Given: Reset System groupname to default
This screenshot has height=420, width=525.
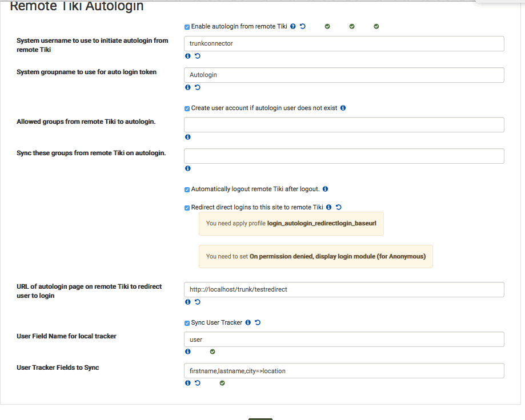Looking at the screenshot, I should (198, 87).
